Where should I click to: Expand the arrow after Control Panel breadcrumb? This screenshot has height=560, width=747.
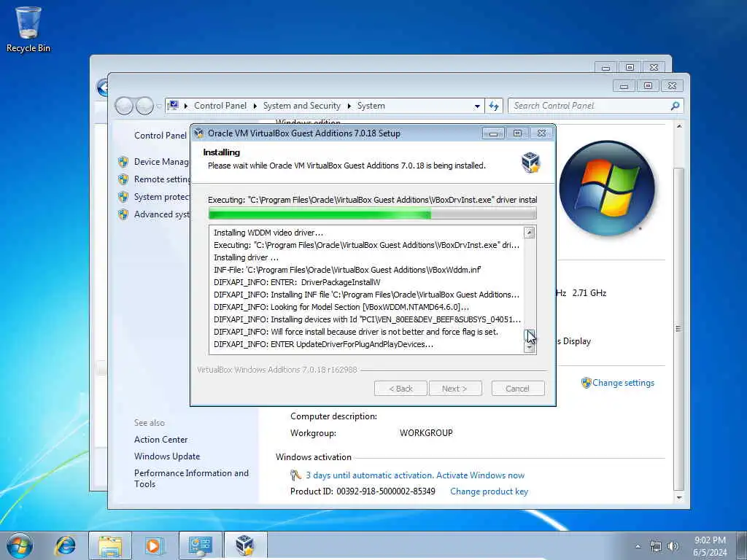[x=255, y=106]
